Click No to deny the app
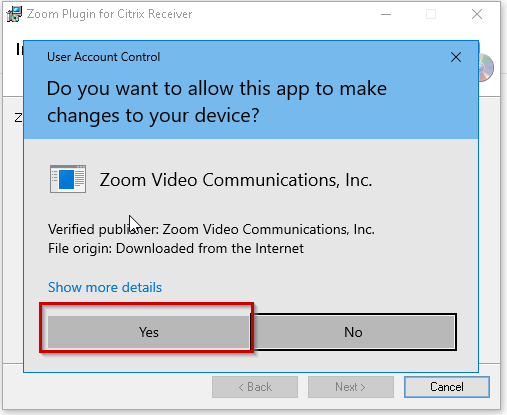Screen dimensions: 507x415 353,332
